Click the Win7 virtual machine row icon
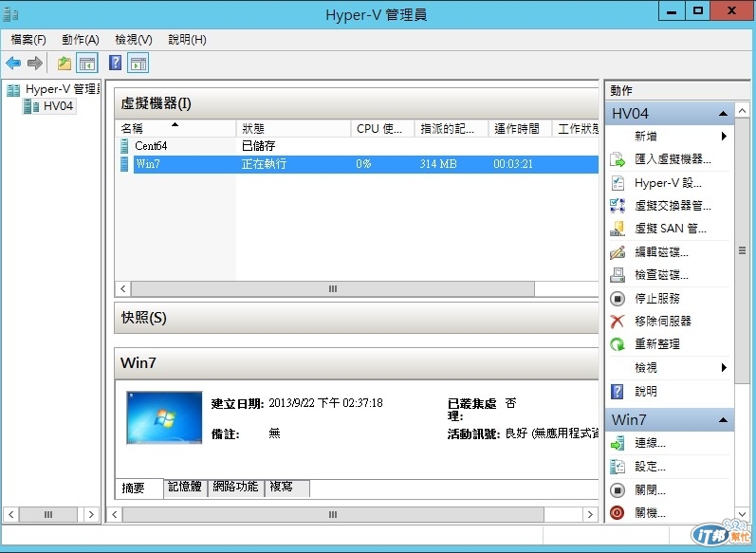The width and height of the screenshot is (756, 553). [x=124, y=164]
